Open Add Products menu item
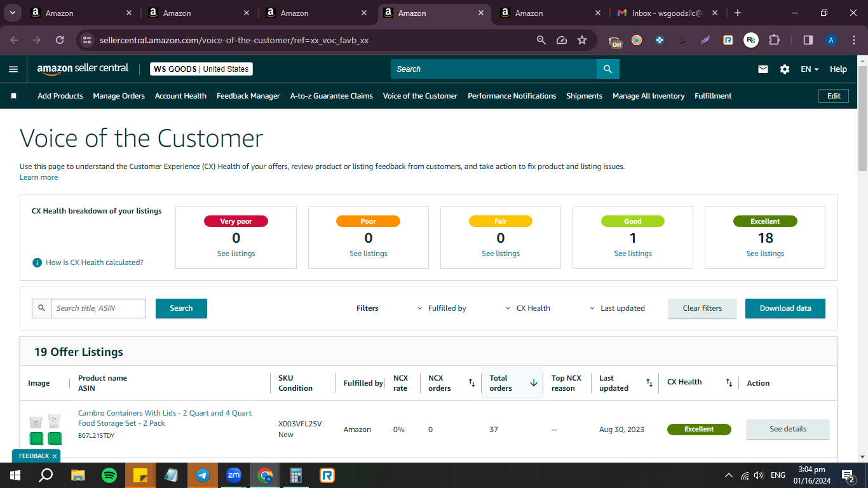The image size is (868, 488). [60, 96]
